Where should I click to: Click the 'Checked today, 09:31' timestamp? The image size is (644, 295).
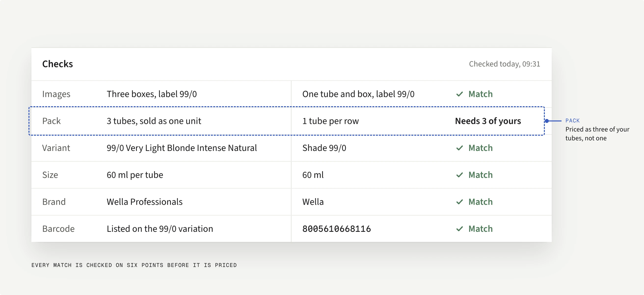coord(504,64)
